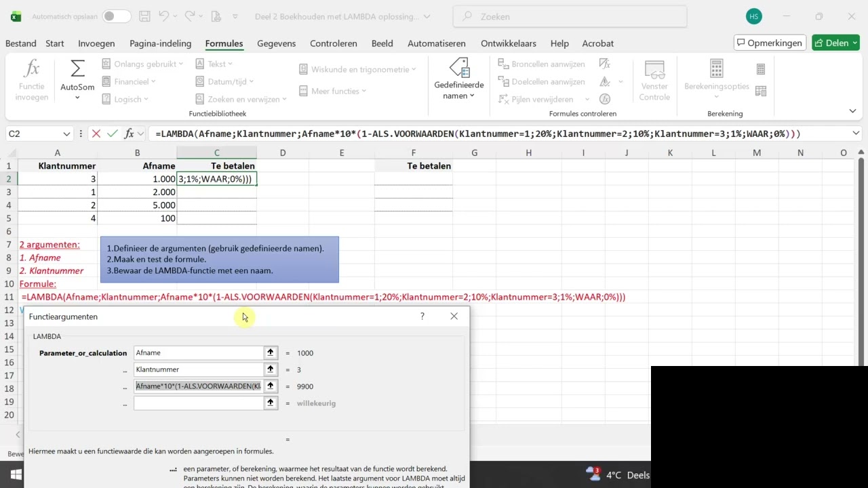
Task: Select column header F
Action: 413,153
